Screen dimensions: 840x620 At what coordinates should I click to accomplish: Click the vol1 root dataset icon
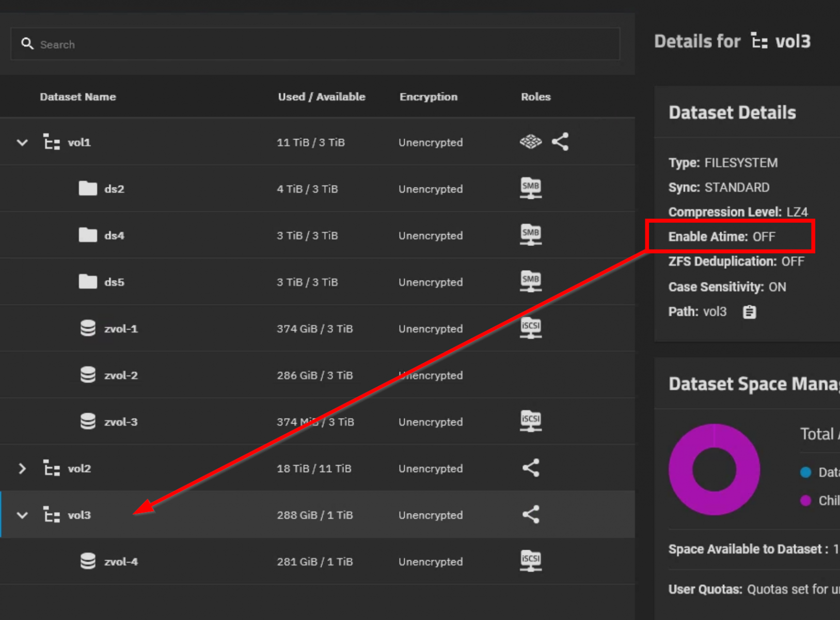pos(52,142)
